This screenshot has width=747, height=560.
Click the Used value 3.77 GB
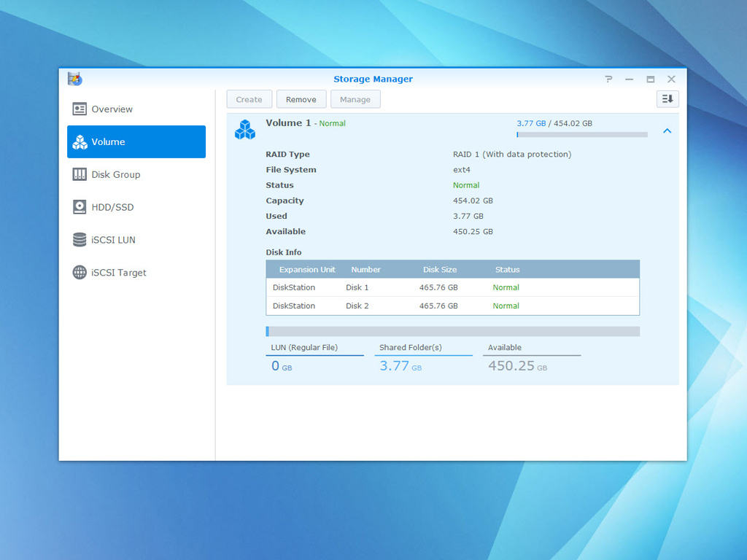(x=468, y=216)
